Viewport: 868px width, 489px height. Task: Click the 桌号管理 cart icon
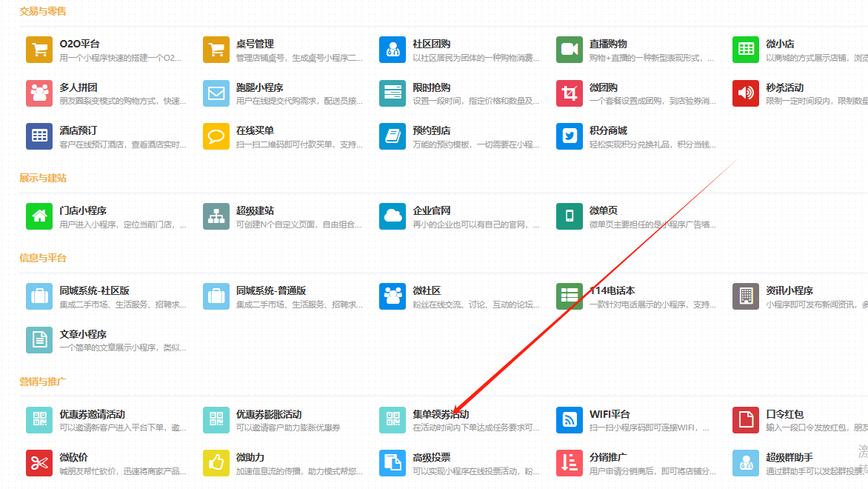216,50
